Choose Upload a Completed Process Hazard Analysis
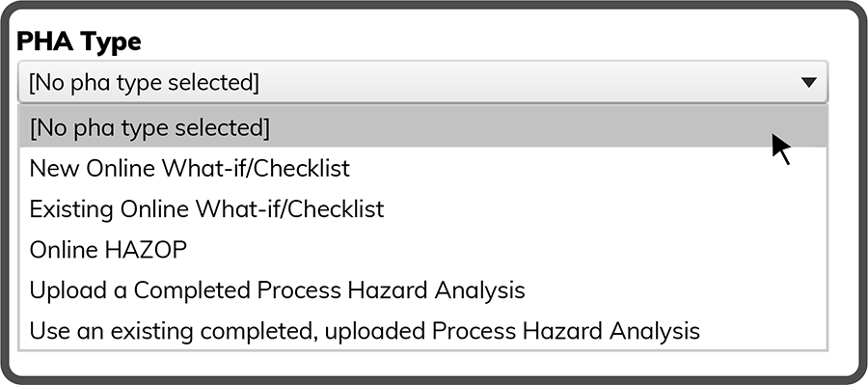868x385 pixels. pyautogui.click(x=423, y=290)
